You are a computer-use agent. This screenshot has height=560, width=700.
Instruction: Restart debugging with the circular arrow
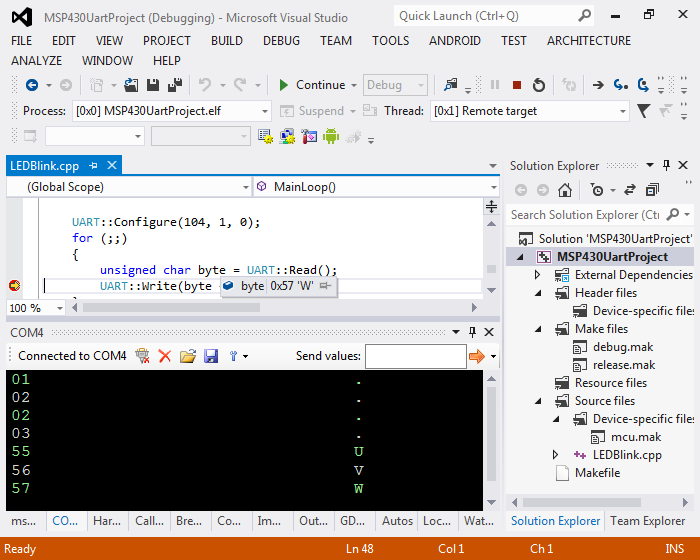coord(539,85)
